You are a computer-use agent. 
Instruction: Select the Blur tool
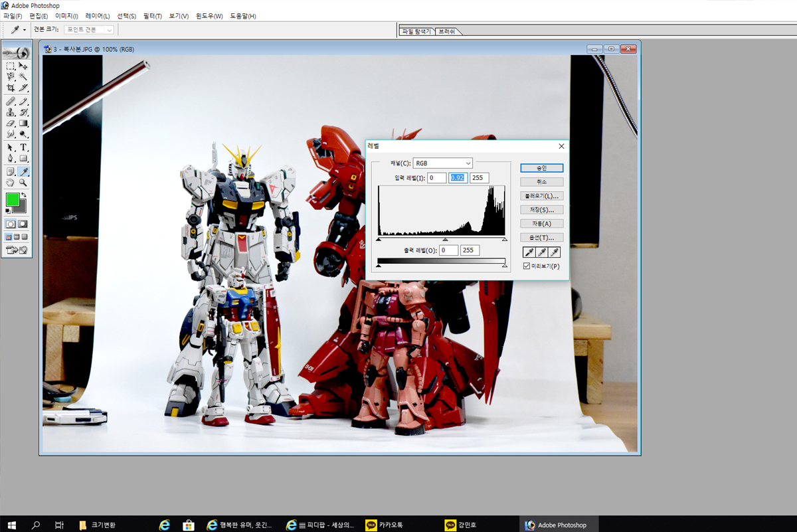[x=11, y=133]
